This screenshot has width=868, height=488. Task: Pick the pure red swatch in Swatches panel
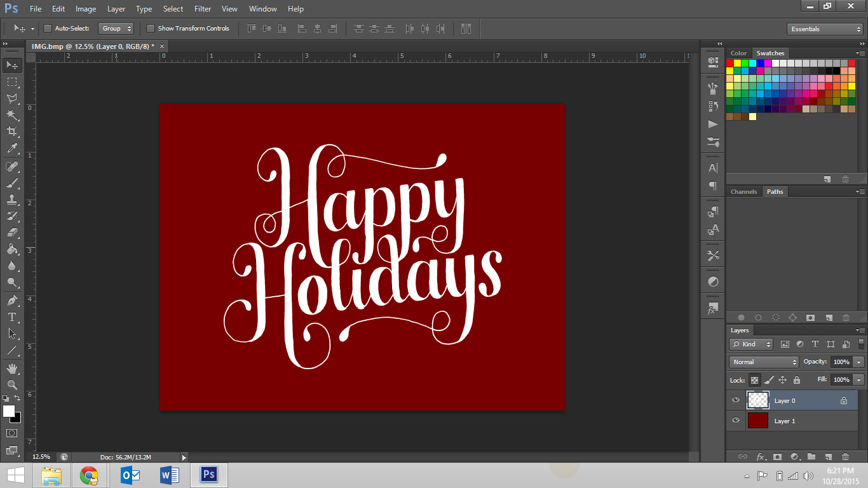(x=730, y=63)
